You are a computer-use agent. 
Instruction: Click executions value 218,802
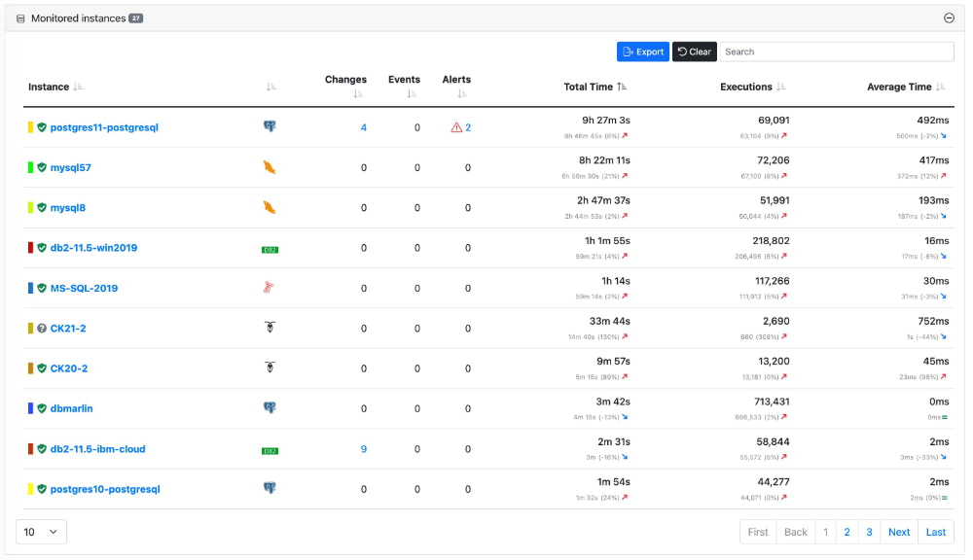tap(771, 240)
